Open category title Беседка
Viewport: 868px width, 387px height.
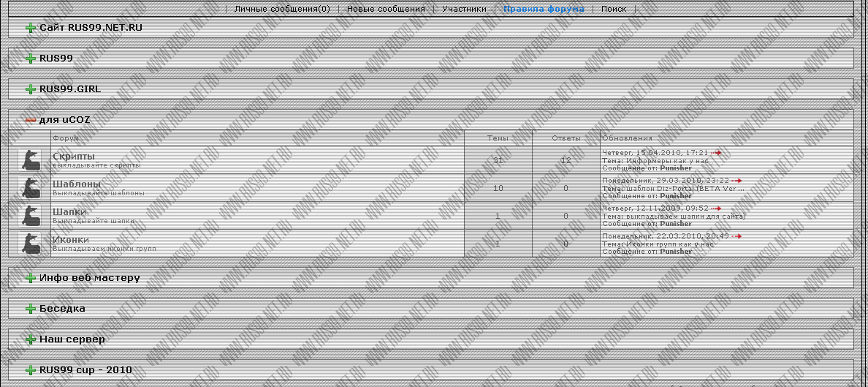coord(63,309)
